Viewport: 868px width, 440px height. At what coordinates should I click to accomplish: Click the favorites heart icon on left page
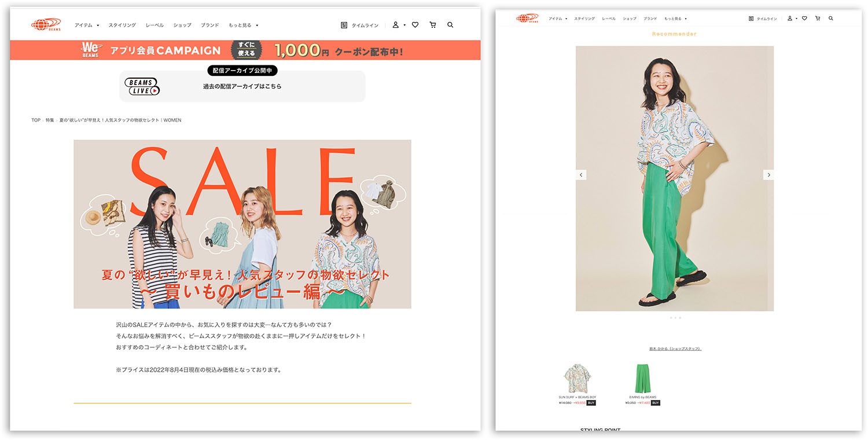tap(415, 25)
